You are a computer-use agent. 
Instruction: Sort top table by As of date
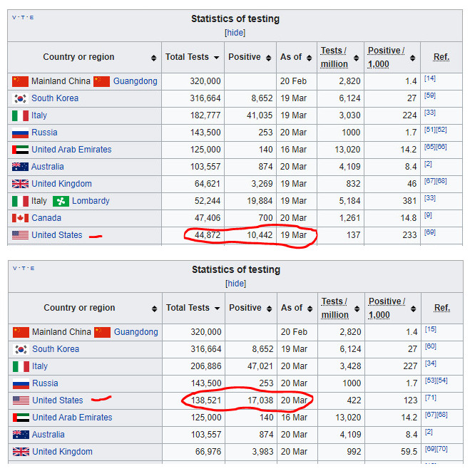point(310,58)
